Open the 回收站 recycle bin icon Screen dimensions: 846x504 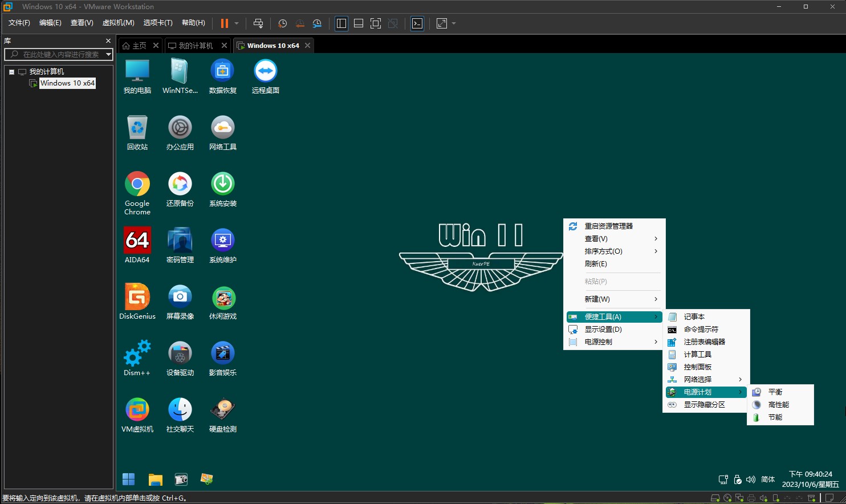click(x=137, y=133)
